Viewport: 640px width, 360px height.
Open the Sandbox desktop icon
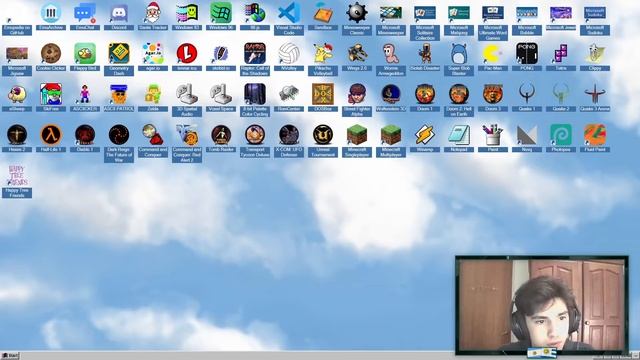(x=323, y=13)
